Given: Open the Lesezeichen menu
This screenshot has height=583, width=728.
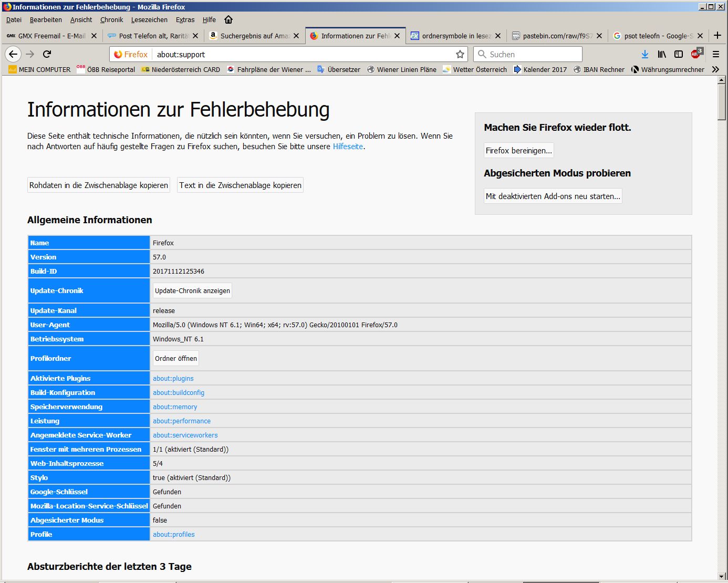Looking at the screenshot, I should click(x=149, y=19).
